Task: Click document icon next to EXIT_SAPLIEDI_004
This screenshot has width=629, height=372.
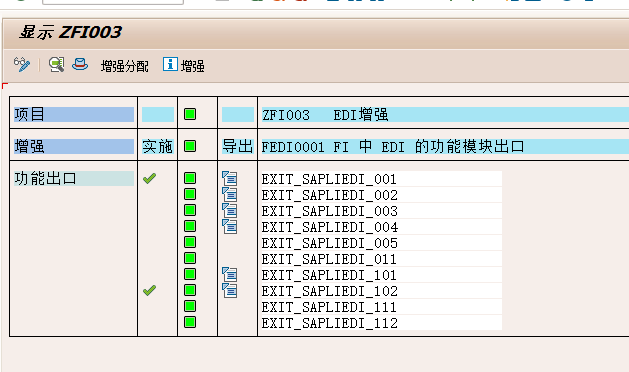Action: coord(230,226)
